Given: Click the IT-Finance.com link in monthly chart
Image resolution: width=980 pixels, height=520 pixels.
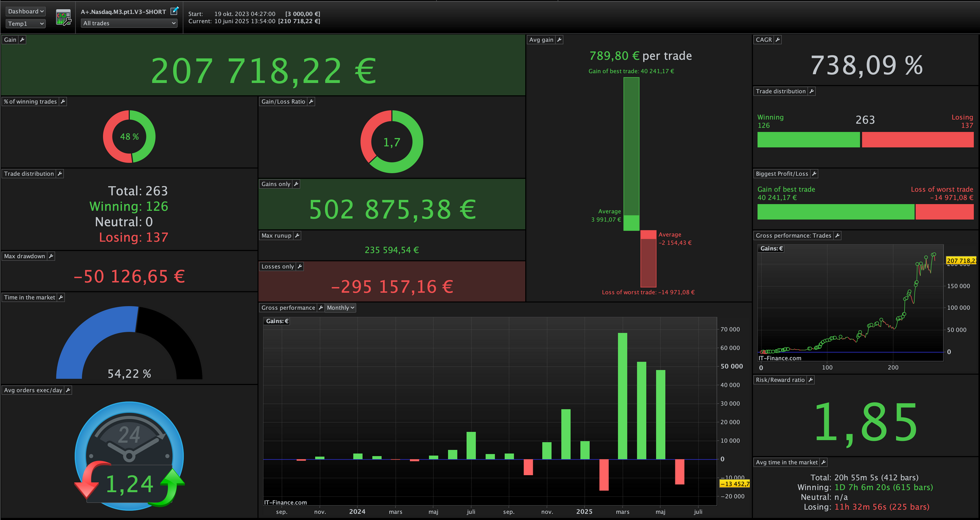Looking at the screenshot, I should (286, 502).
